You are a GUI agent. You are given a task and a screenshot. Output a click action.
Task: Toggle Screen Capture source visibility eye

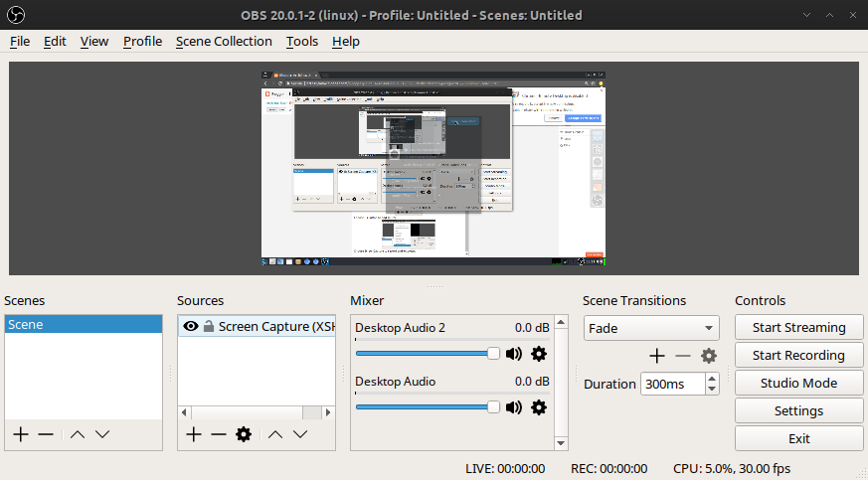pos(191,326)
